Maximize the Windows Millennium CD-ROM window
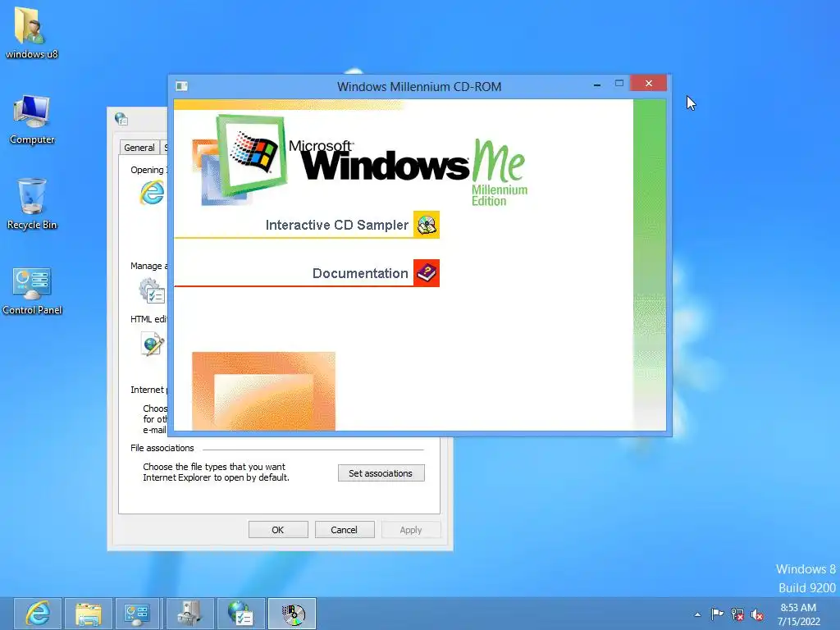This screenshot has width=840, height=630. click(619, 84)
